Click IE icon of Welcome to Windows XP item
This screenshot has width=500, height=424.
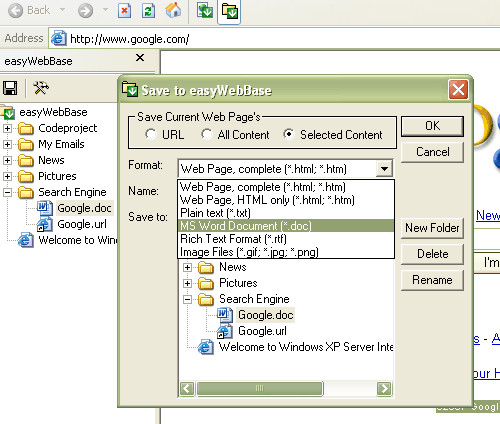[x=206, y=347]
